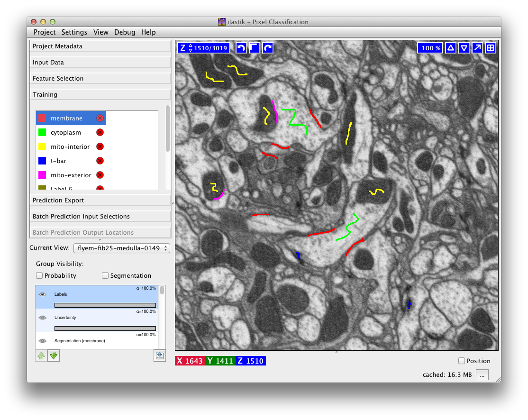
Task: Click the yellow mito-interior color swatch
Action: pos(43,147)
